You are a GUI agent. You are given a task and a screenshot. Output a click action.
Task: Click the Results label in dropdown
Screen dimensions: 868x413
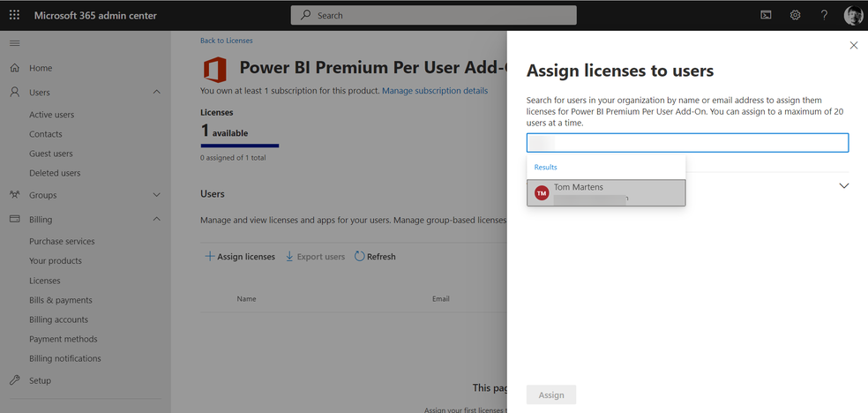pos(546,167)
